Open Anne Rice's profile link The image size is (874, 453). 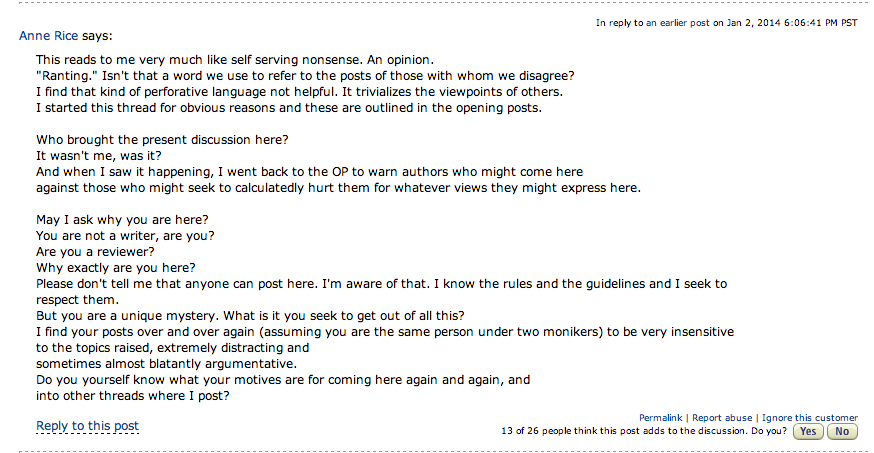coord(49,36)
